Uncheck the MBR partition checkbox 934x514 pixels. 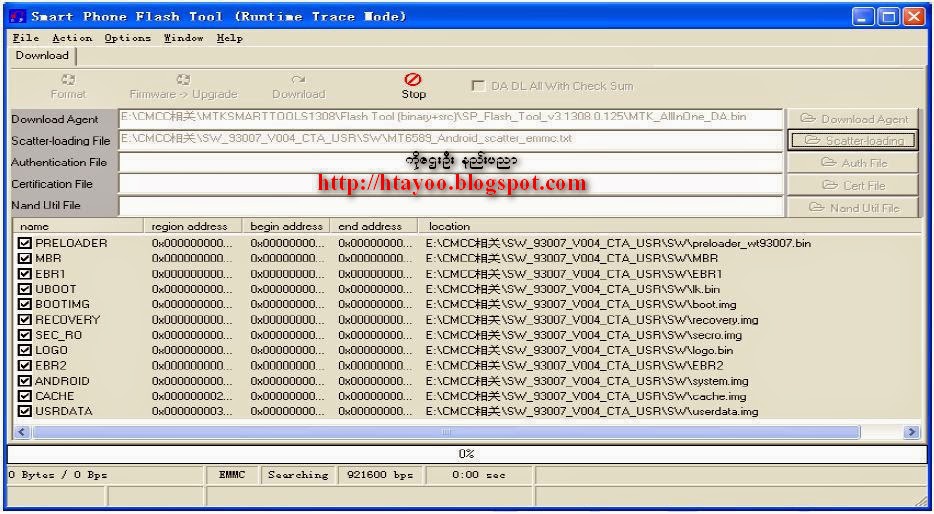click(24, 258)
